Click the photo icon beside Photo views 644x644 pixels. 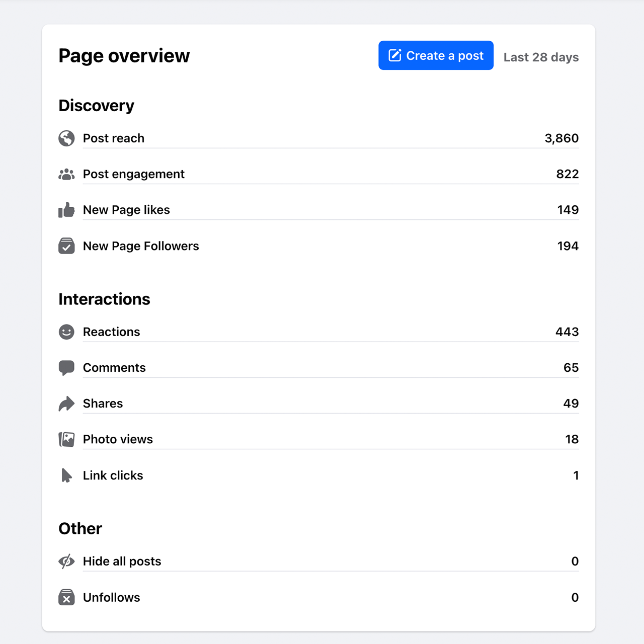[66, 439]
